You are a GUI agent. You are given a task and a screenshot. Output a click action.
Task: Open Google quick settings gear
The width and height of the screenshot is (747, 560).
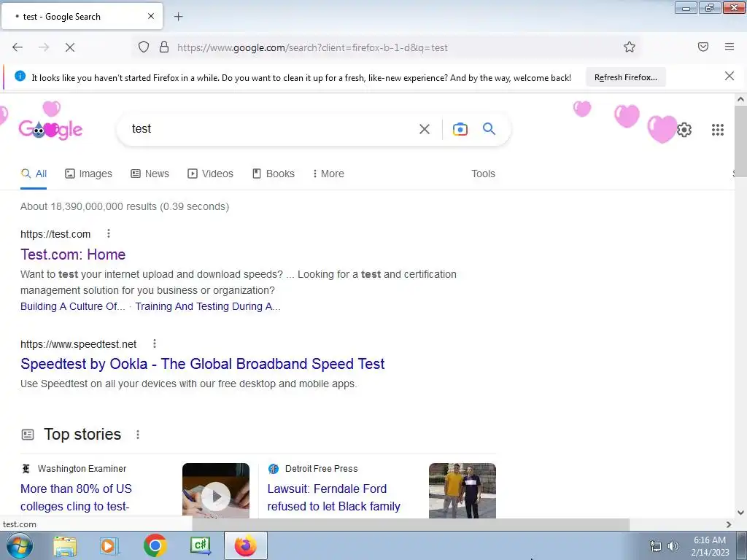click(684, 130)
